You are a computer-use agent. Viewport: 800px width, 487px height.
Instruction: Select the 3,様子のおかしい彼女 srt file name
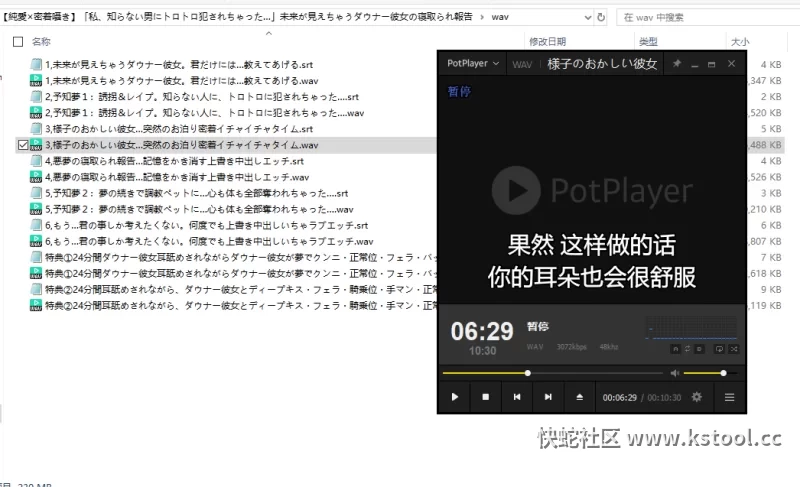point(179,129)
